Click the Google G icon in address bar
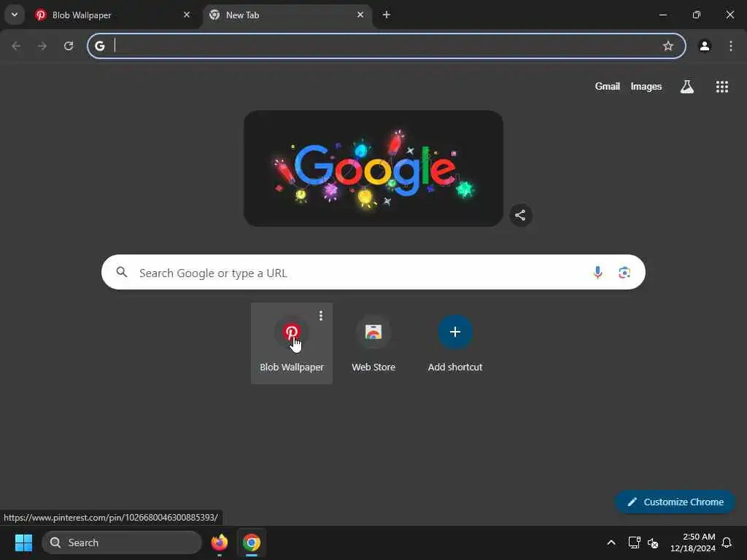The image size is (747, 560). (x=99, y=46)
